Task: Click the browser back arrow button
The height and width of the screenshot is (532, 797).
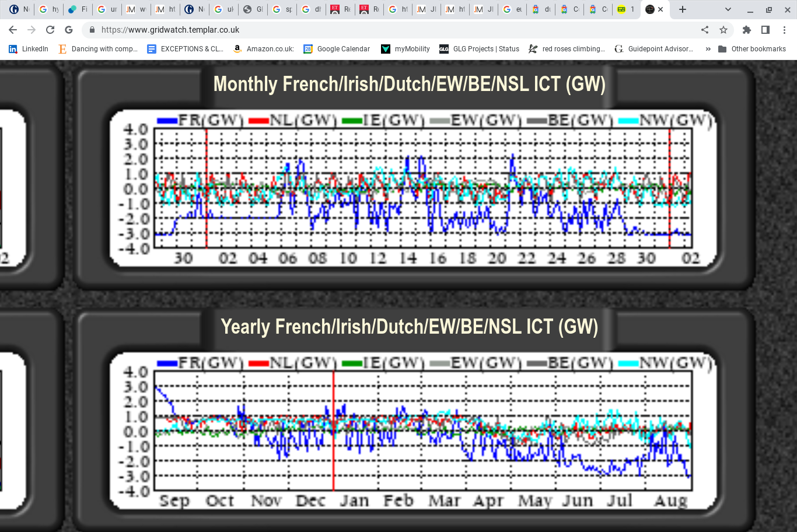Action: [x=13, y=30]
